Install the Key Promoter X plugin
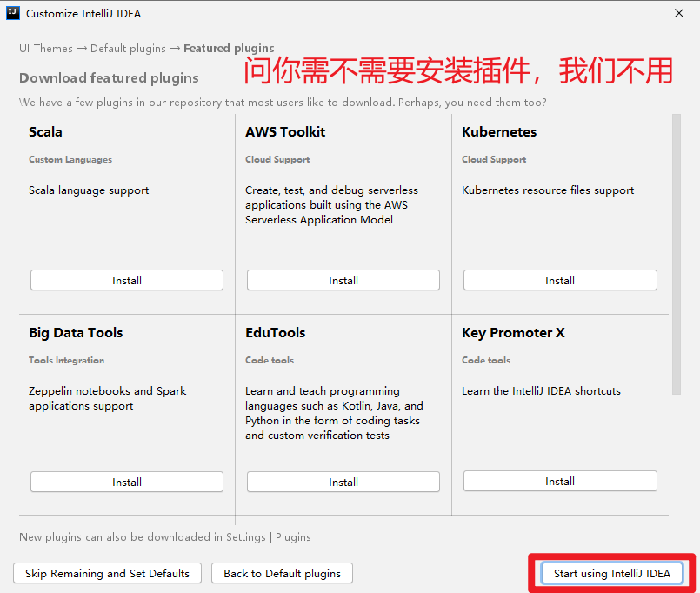 pyautogui.click(x=560, y=481)
